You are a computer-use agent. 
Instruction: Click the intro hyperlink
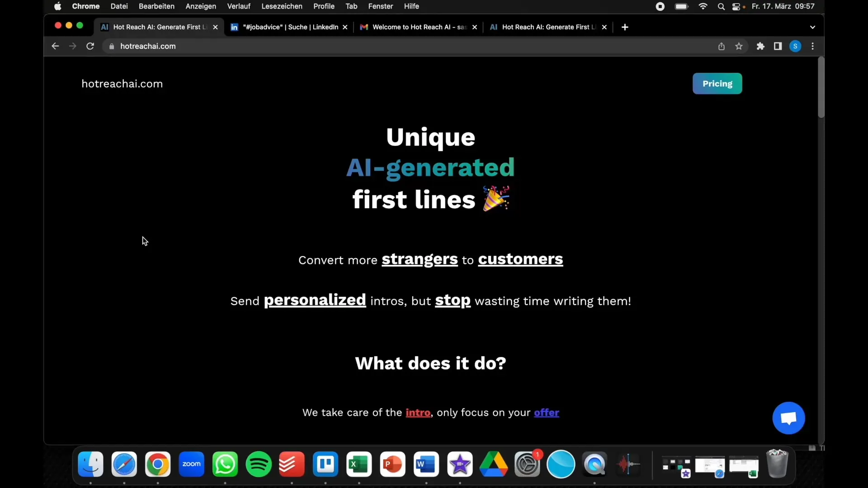click(x=418, y=412)
